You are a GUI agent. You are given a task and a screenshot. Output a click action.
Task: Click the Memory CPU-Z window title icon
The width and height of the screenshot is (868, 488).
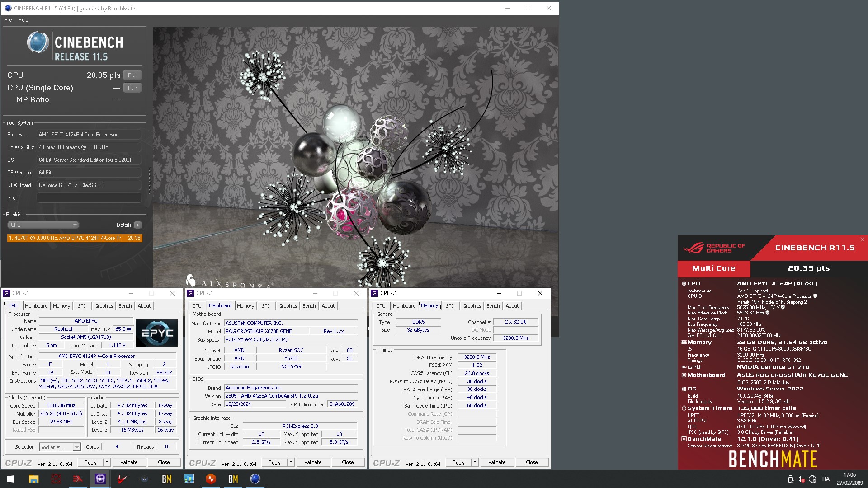point(374,293)
